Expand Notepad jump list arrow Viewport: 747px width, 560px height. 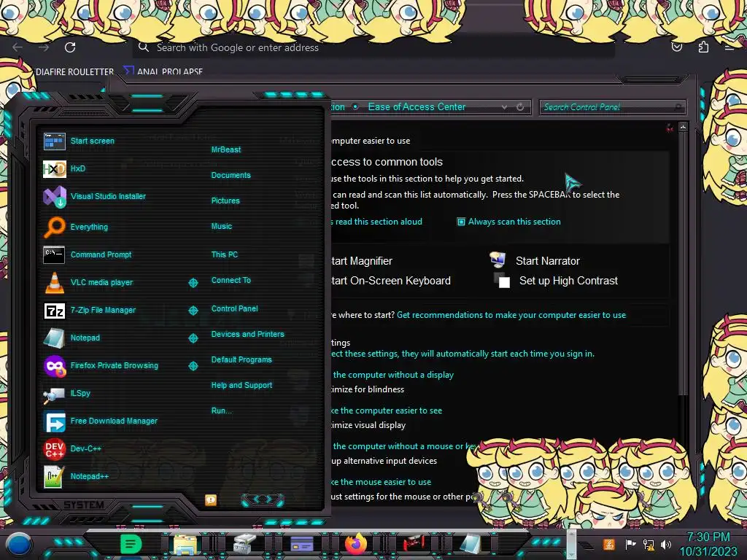(193, 338)
